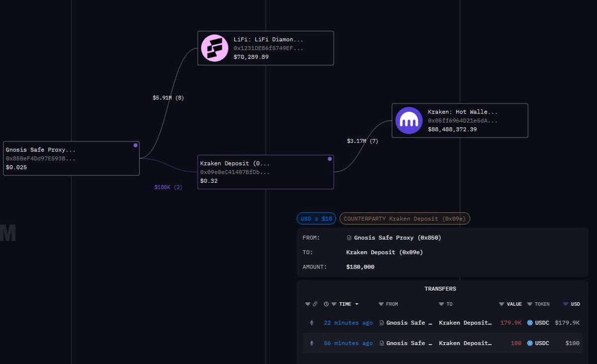Open the filter icon next to VALUE
597x364 pixels.
[501, 304]
